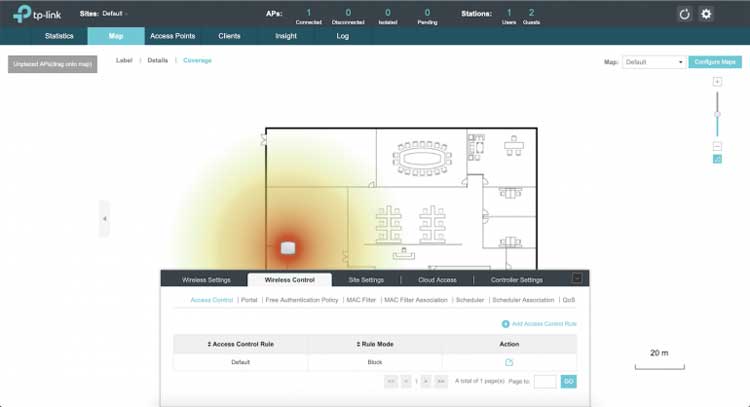
Task: Click the access point icon on map
Action: [288, 247]
